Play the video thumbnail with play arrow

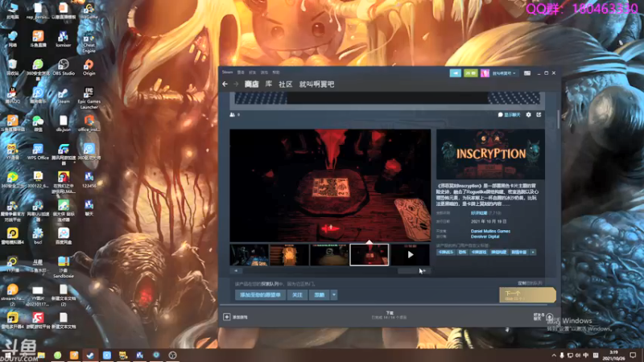pos(411,255)
